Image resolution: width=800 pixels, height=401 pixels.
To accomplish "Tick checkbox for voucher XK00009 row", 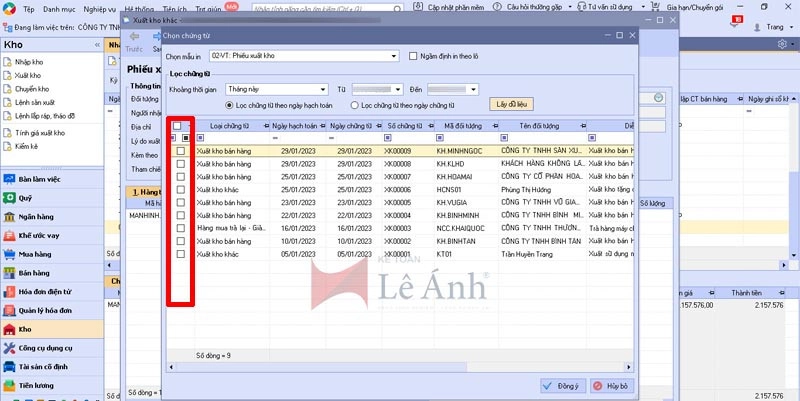I will (180, 151).
